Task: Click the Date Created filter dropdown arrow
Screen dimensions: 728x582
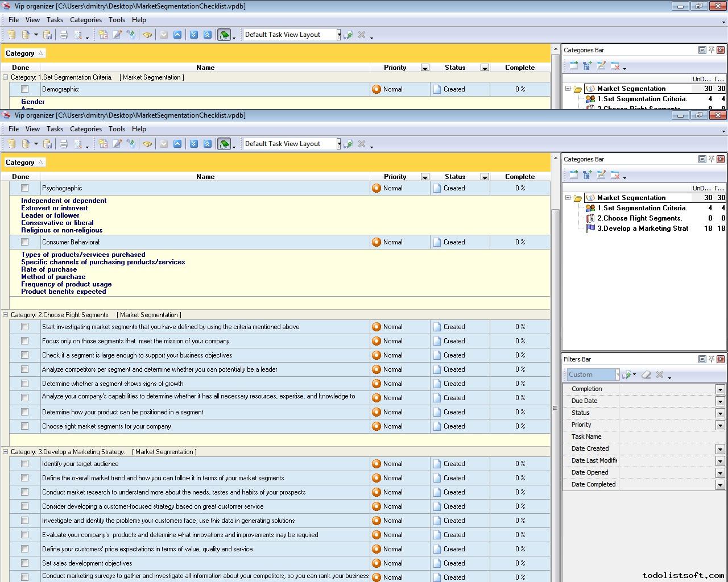Action: (720, 449)
